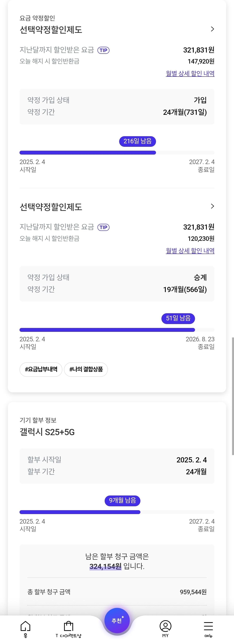Select the #요금납부내역 tag button
The image size is (234, 644).
(41, 369)
